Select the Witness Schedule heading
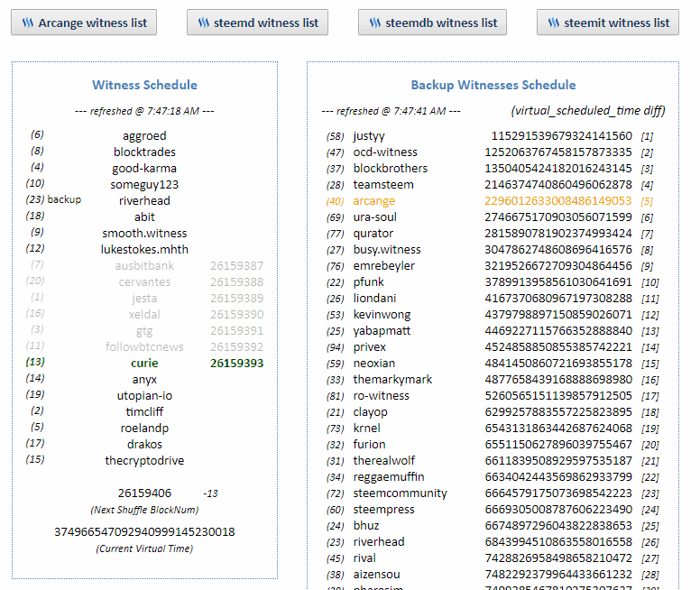Screen dimensions: 700x590 click(x=144, y=85)
